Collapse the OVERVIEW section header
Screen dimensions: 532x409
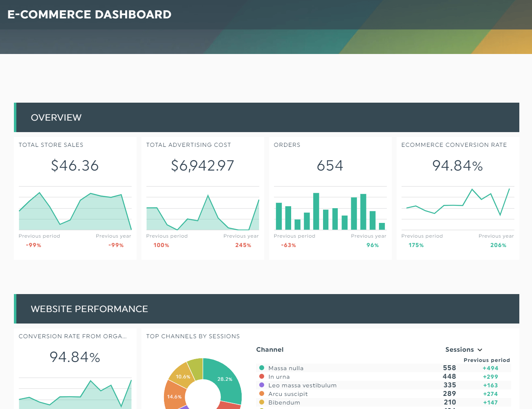click(x=56, y=117)
